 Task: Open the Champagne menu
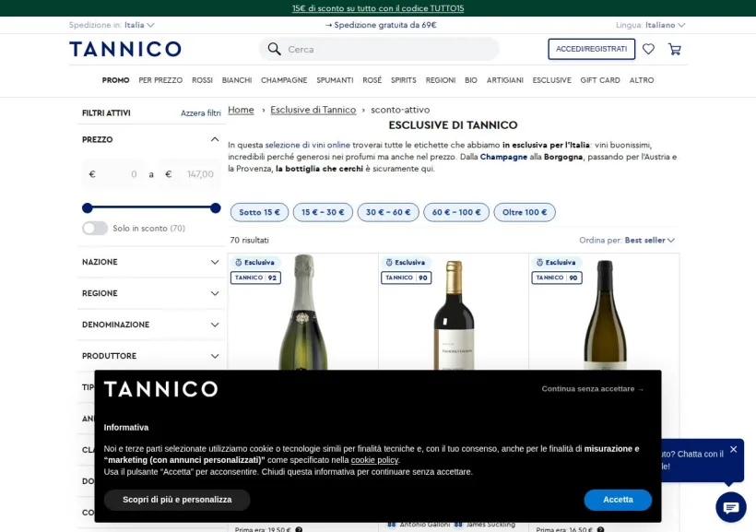click(284, 80)
